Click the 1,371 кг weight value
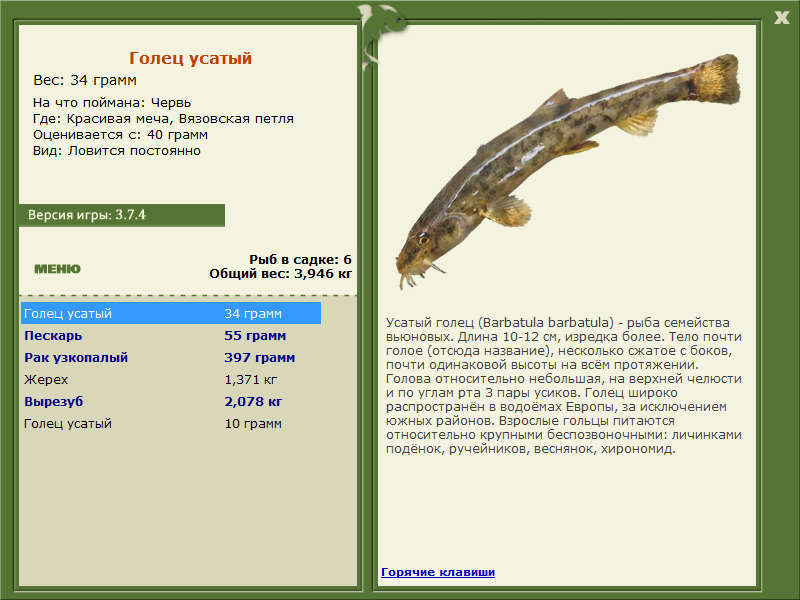 click(251, 380)
